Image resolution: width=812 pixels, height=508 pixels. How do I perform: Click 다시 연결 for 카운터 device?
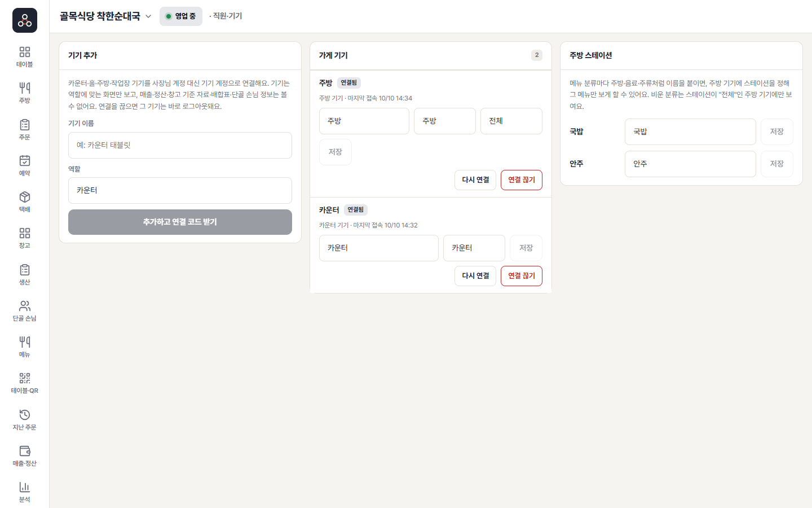[x=475, y=276]
